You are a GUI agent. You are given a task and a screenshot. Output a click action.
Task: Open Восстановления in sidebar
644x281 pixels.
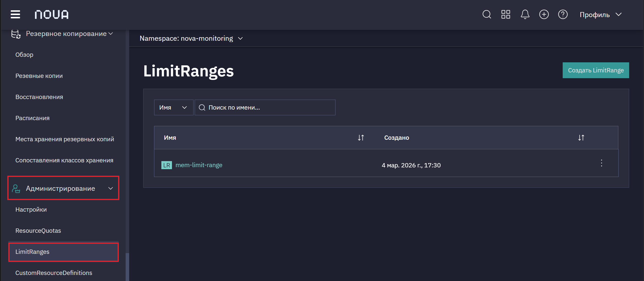[x=39, y=97]
